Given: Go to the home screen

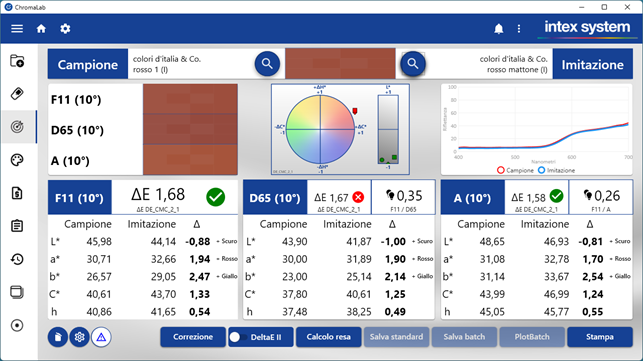Looking at the screenshot, I should click(41, 29).
